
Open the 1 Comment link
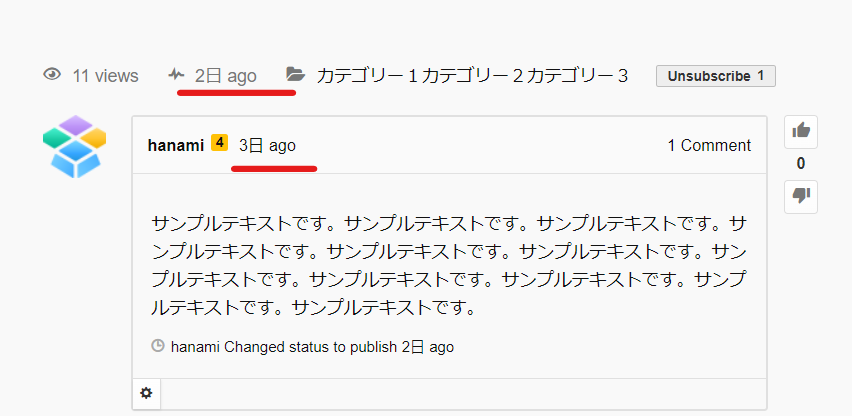pos(709,146)
